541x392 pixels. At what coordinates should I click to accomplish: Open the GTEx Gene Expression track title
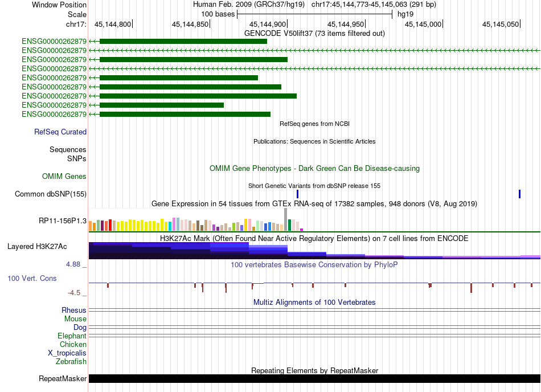pyautogui.click(x=314, y=203)
